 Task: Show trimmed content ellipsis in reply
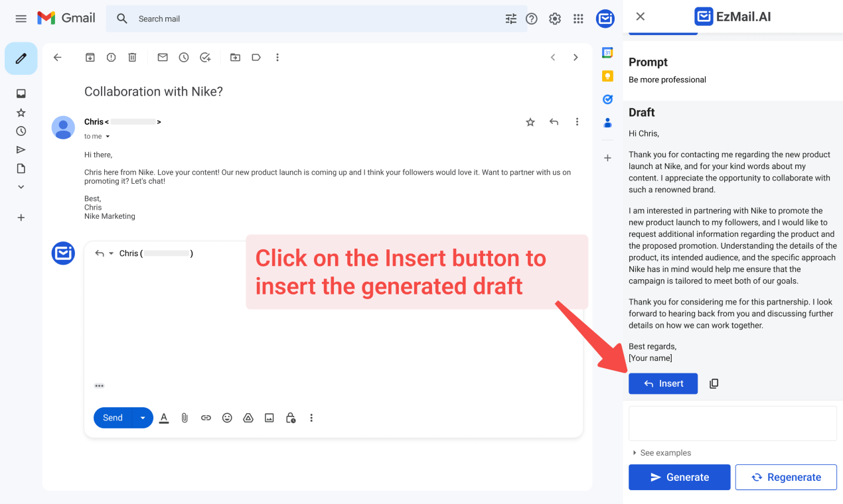(x=99, y=386)
